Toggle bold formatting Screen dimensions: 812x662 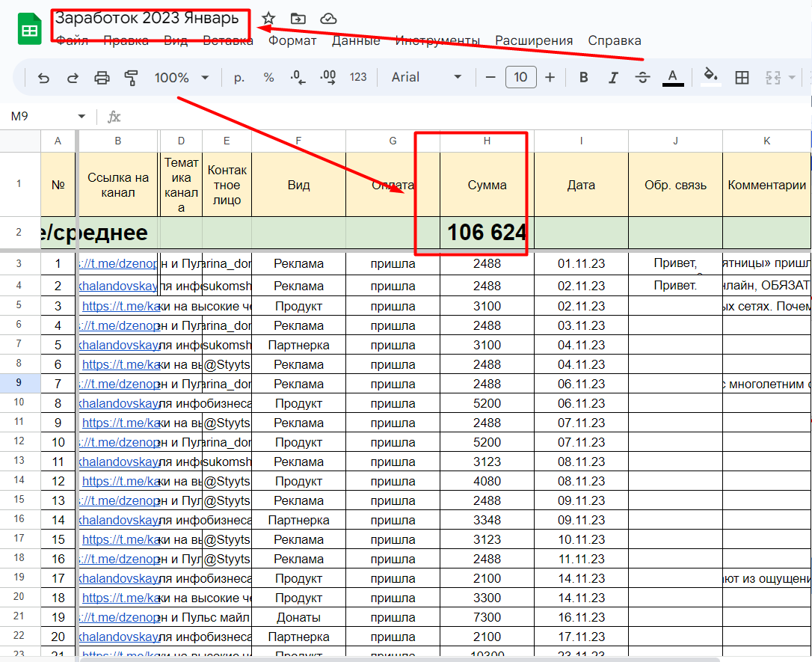584,77
